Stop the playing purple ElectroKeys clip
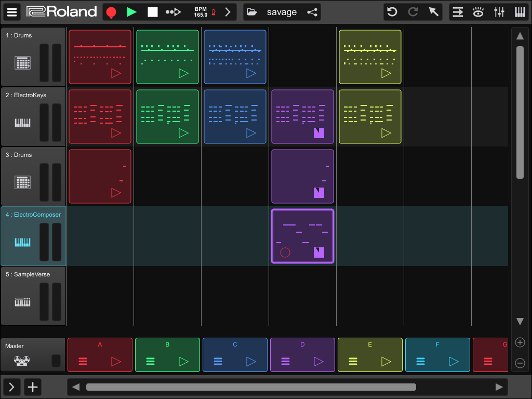This screenshot has height=399, width=532. click(x=319, y=133)
